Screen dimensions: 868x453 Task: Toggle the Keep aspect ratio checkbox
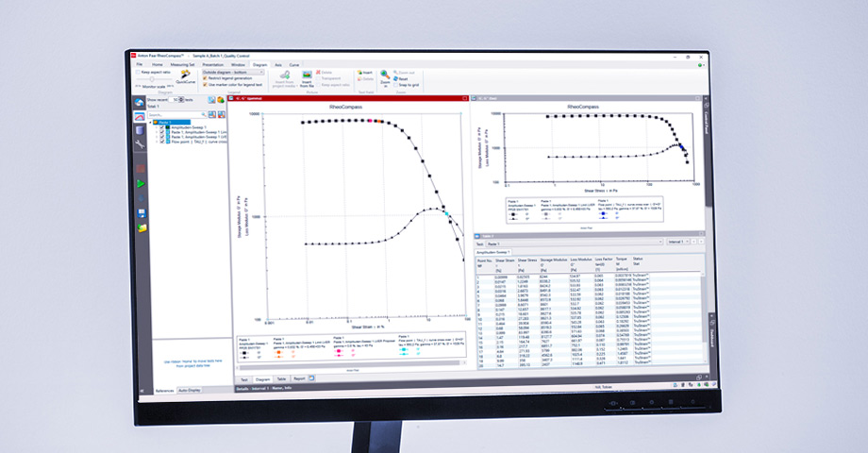tap(139, 71)
